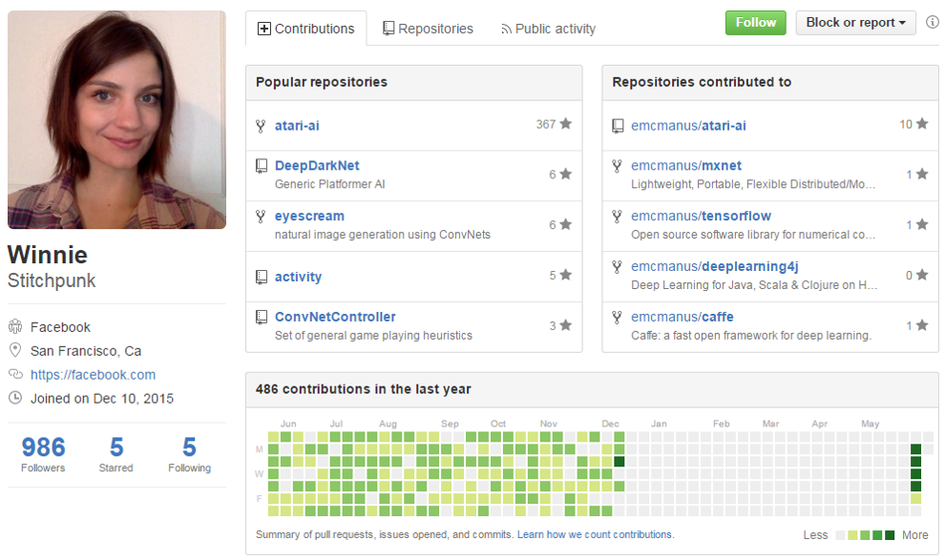Click the darkest green legend square
The image size is (945, 560).
click(890, 535)
